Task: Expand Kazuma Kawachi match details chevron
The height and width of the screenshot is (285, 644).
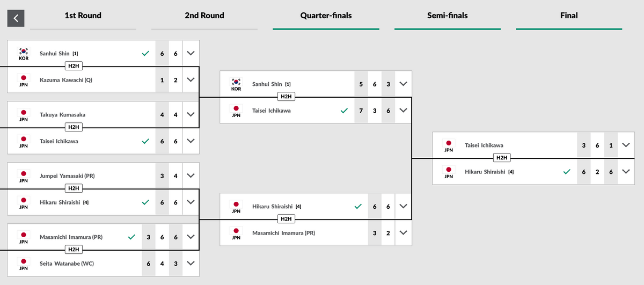Action: [x=191, y=80]
